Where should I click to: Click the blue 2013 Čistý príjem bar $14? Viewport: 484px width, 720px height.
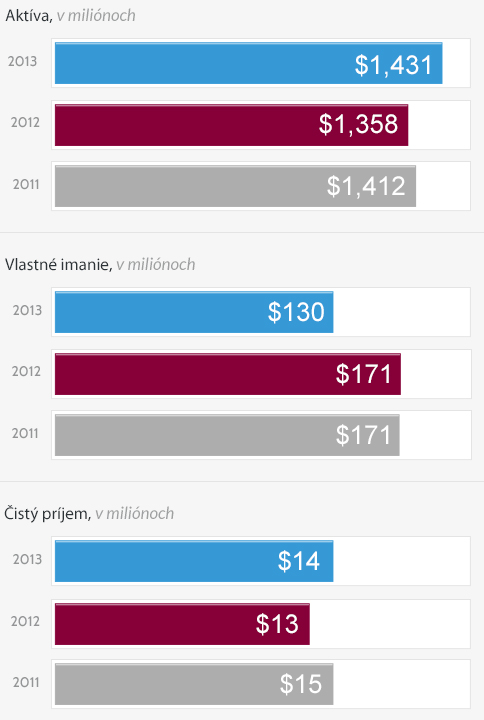pyautogui.click(x=194, y=561)
